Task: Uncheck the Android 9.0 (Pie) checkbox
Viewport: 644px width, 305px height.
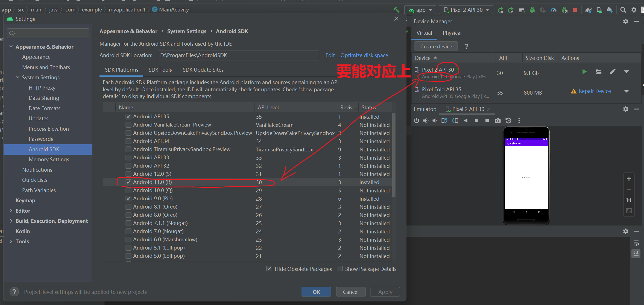Action: (x=128, y=198)
